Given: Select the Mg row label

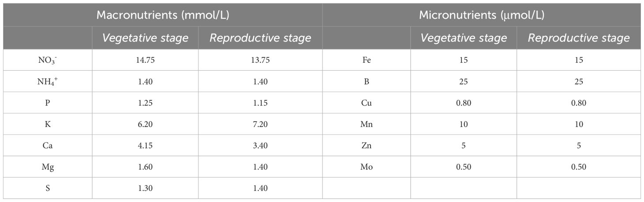Looking at the screenshot, I should [x=48, y=167].
